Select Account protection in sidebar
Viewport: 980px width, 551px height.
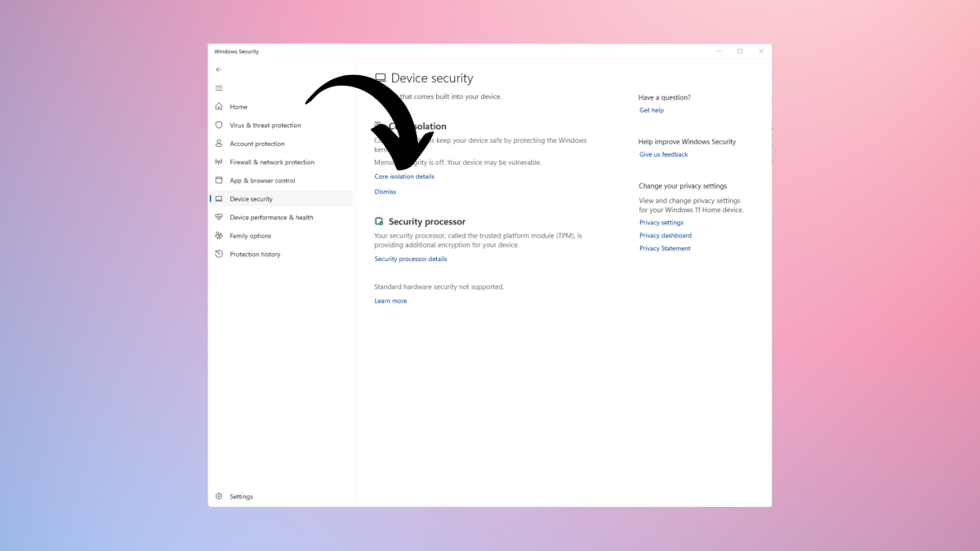[x=282, y=144]
